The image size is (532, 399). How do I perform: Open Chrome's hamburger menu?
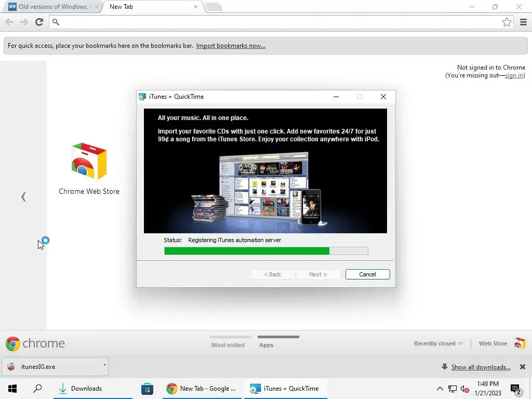[523, 22]
